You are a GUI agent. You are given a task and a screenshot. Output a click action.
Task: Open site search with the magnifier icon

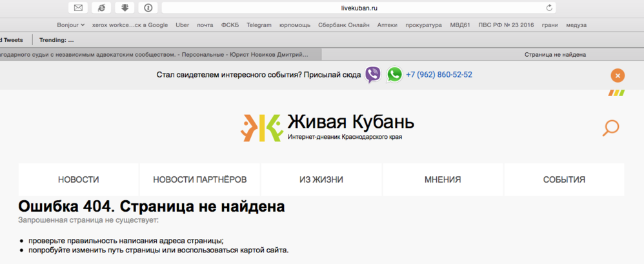610,128
